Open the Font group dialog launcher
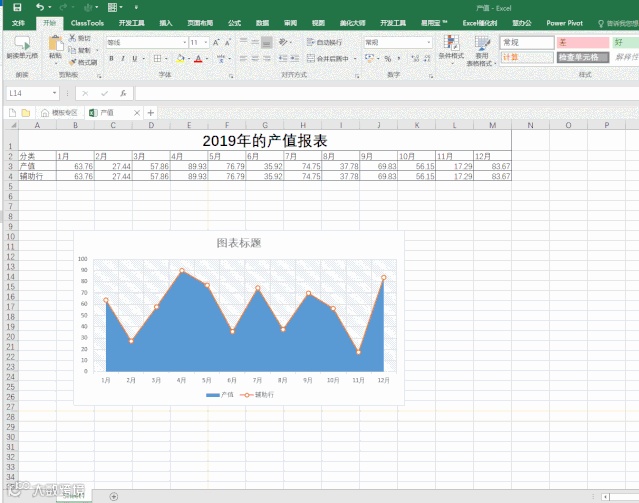The height and width of the screenshot is (503, 639). click(231, 76)
